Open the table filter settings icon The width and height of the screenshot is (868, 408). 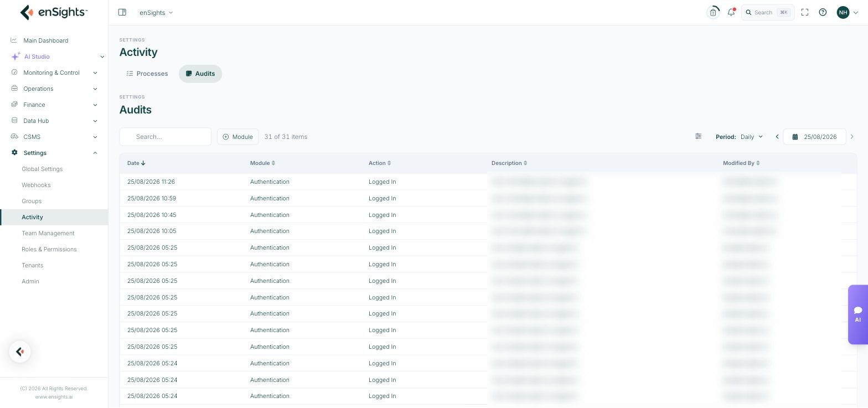pos(698,136)
